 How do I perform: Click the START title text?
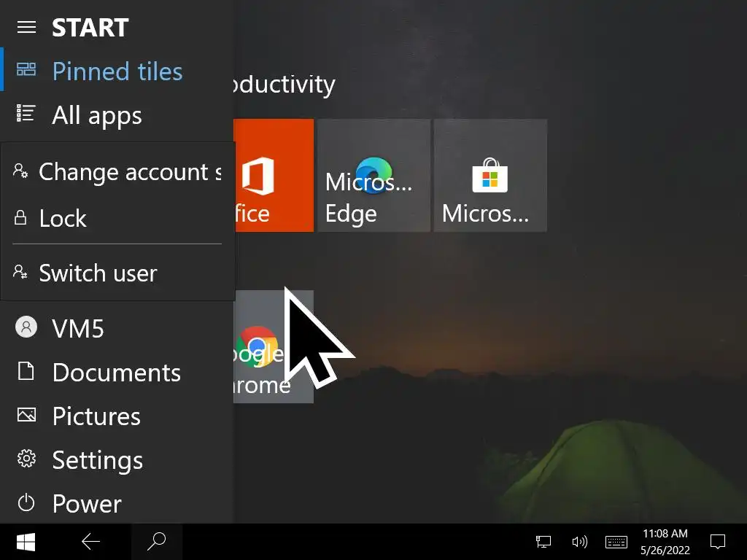(90, 28)
